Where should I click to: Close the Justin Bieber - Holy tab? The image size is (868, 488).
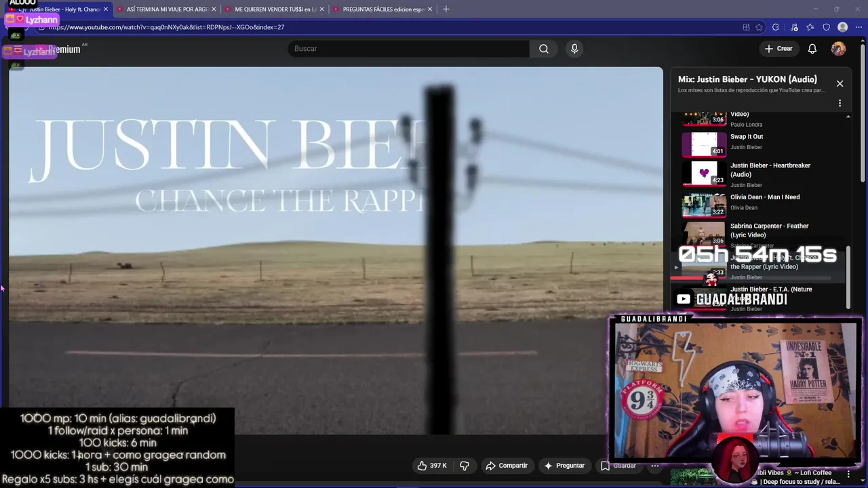tap(106, 9)
